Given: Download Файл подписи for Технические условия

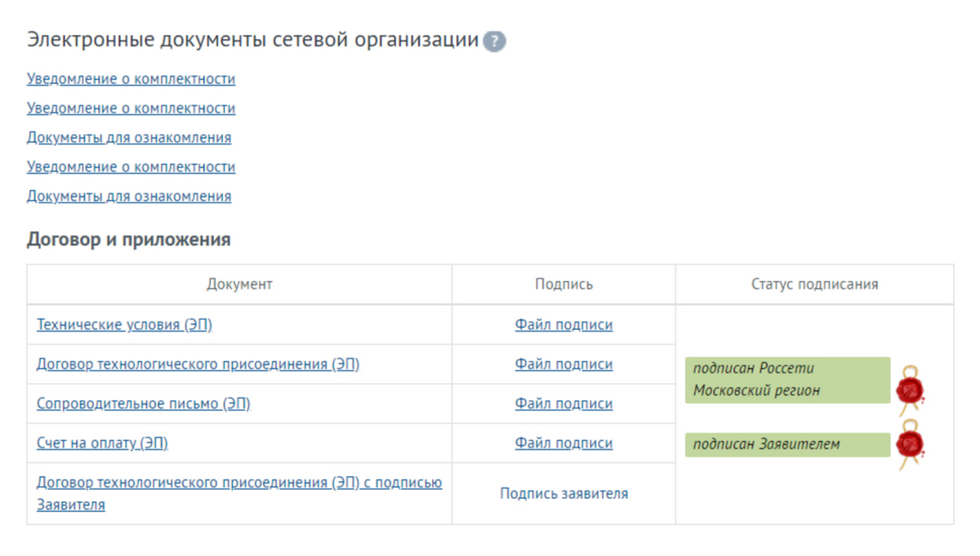Looking at the screenshot, I should pos(563,325).
